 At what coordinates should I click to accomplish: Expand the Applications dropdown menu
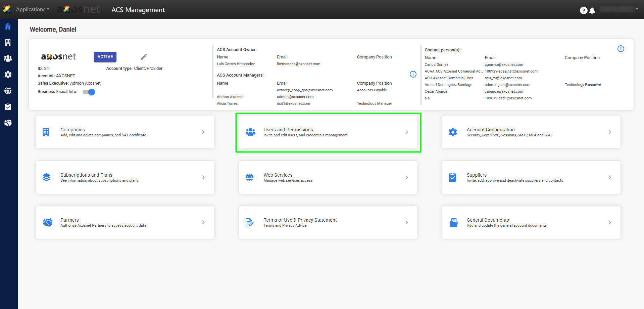pos(33,9)
